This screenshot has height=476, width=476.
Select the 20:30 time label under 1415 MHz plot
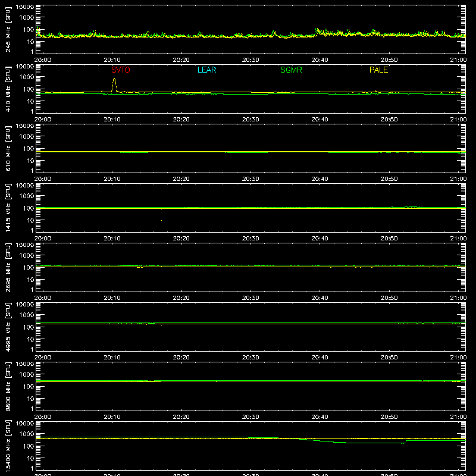(250, 239)
